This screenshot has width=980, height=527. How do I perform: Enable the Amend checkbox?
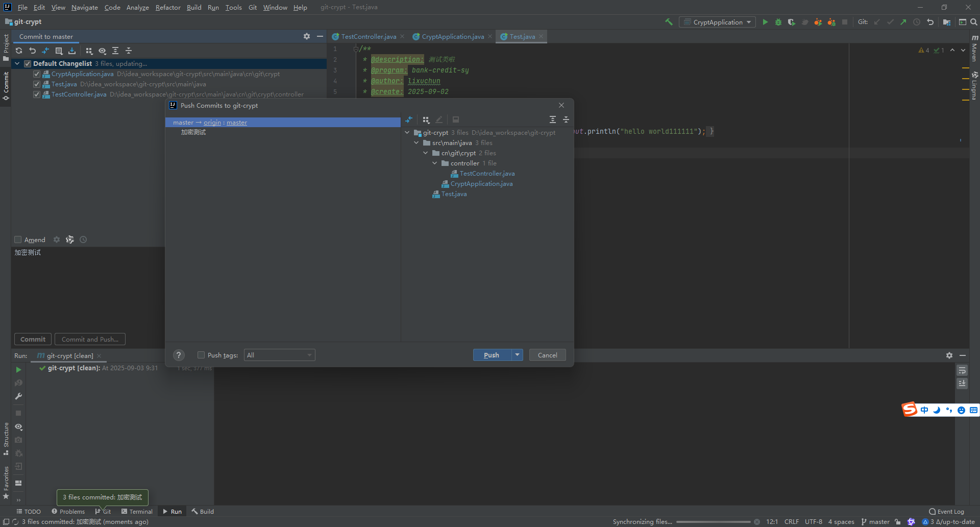pos(18,239)
